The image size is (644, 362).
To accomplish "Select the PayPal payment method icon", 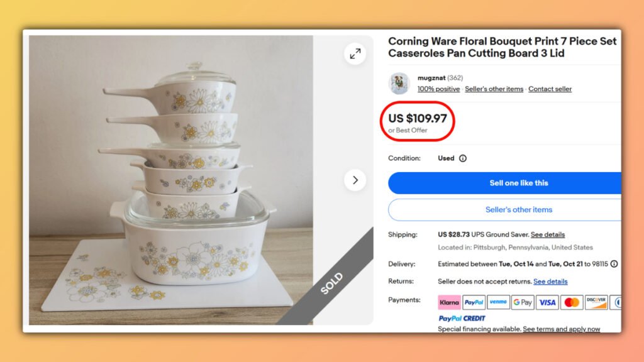I will point(474,302).
